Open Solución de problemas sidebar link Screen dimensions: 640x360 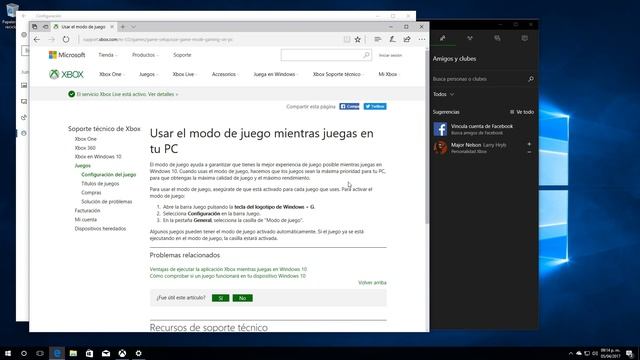(x=107, y=202)
